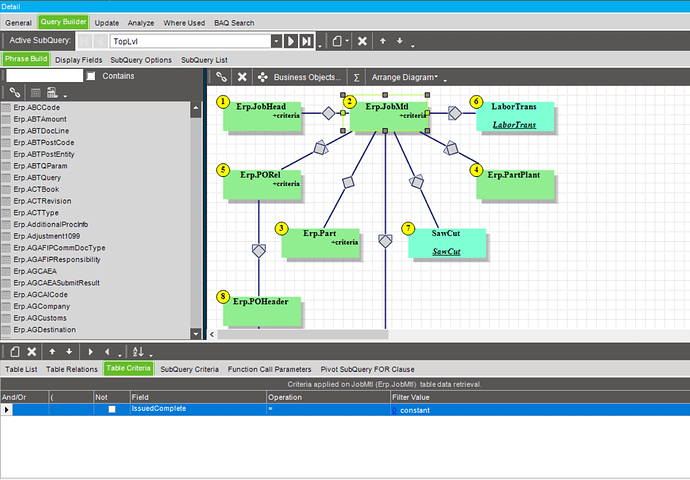Viewport: 690px width, 480px height.
Task: Click link icon in table list toolbar
Action: tap(15, 92)
